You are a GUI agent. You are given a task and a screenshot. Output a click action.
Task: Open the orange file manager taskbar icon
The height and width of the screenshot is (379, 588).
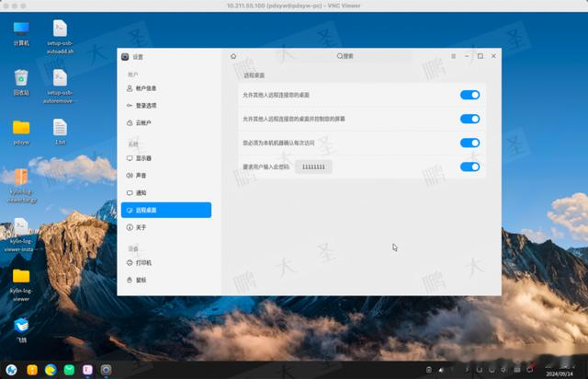tap(32, 370)
